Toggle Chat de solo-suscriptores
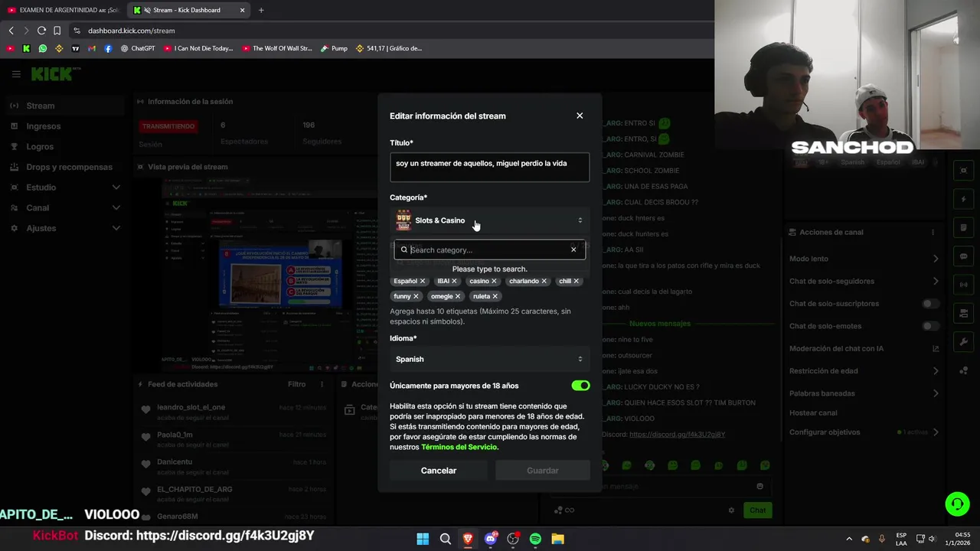980x551 pixels. click(930, 304)
